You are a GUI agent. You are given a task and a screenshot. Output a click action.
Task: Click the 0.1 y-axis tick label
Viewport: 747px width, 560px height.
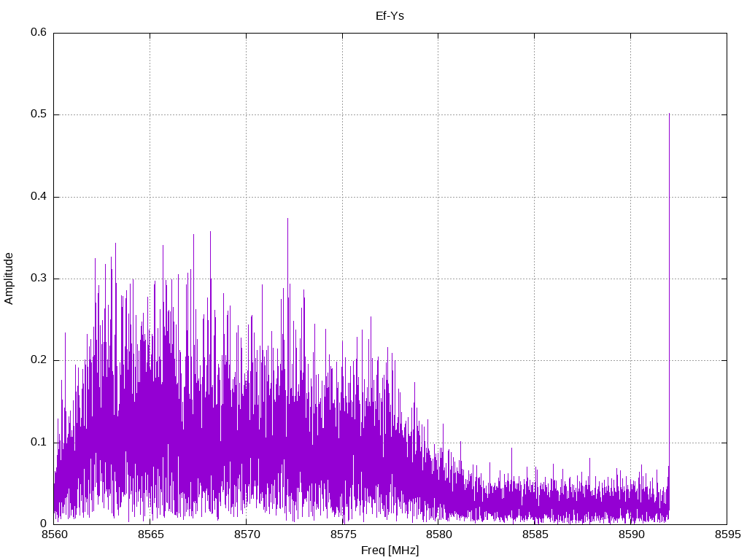[x=39, y=443]
